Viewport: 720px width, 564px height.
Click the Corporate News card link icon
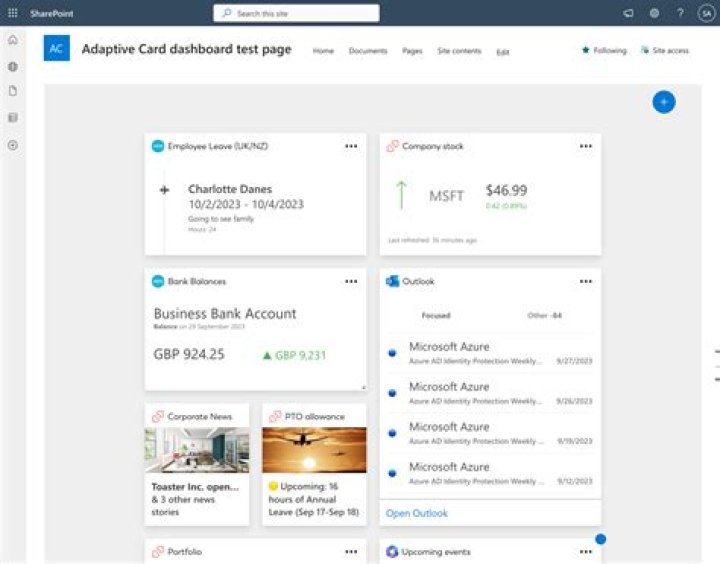(158, 417)
